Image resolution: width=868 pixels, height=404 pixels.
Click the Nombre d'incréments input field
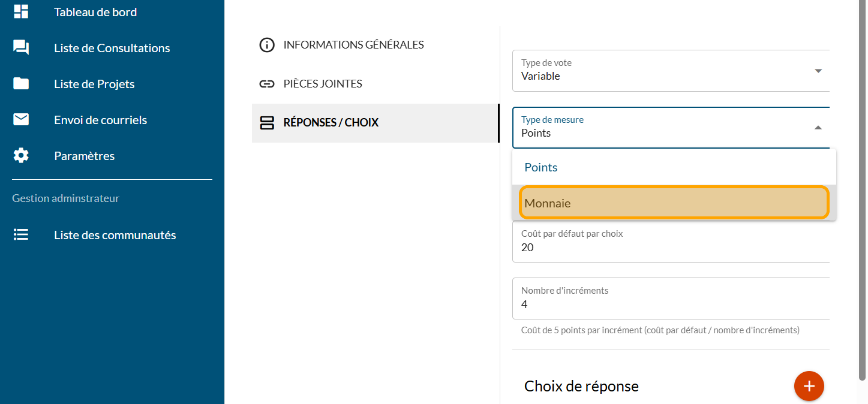[671, 304]
